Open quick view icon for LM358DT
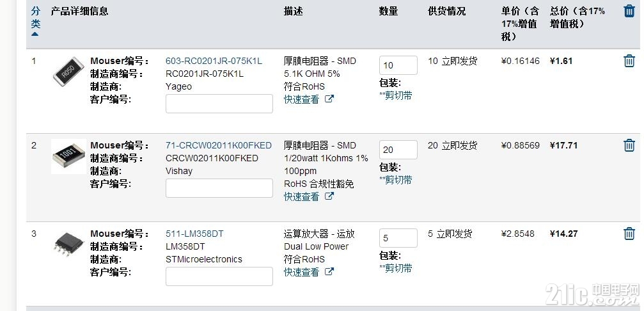This screenshot has width=644, height=311. [329, 271]
